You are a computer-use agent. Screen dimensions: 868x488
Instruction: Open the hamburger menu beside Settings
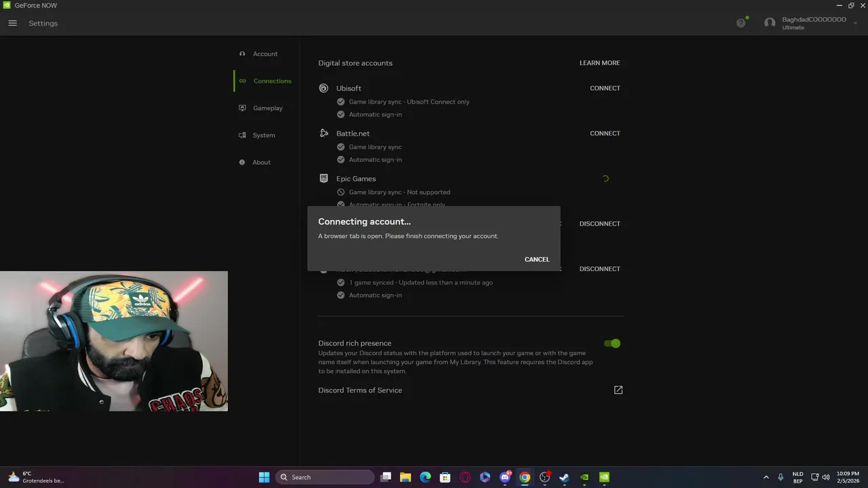[x=12, y=23]
